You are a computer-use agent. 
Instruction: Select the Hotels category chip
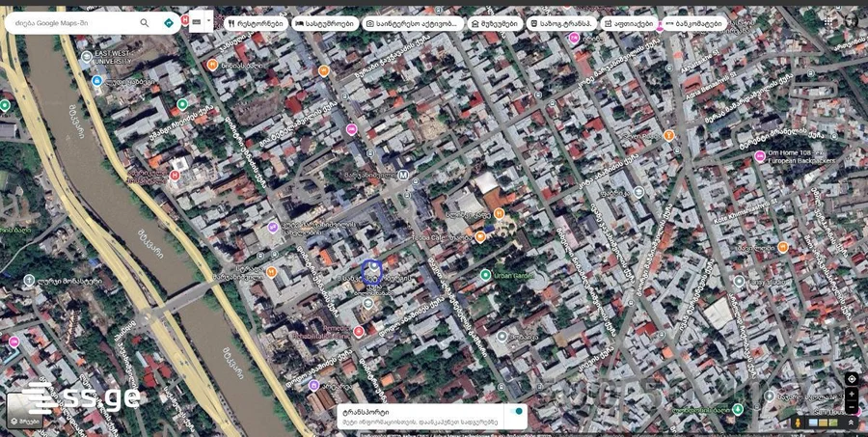coord(326,23)
